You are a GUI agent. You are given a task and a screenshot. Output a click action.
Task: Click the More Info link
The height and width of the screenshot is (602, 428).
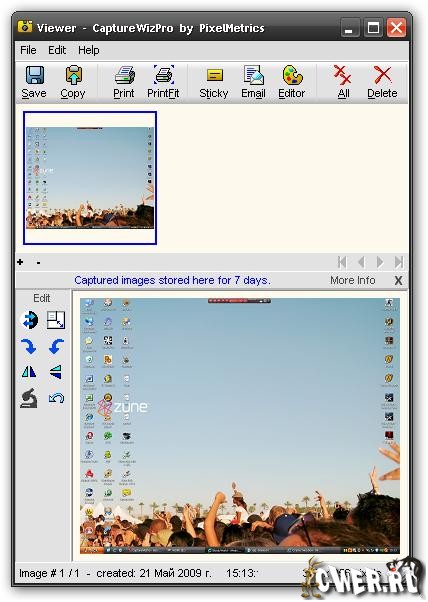click(x=353, y=280)
